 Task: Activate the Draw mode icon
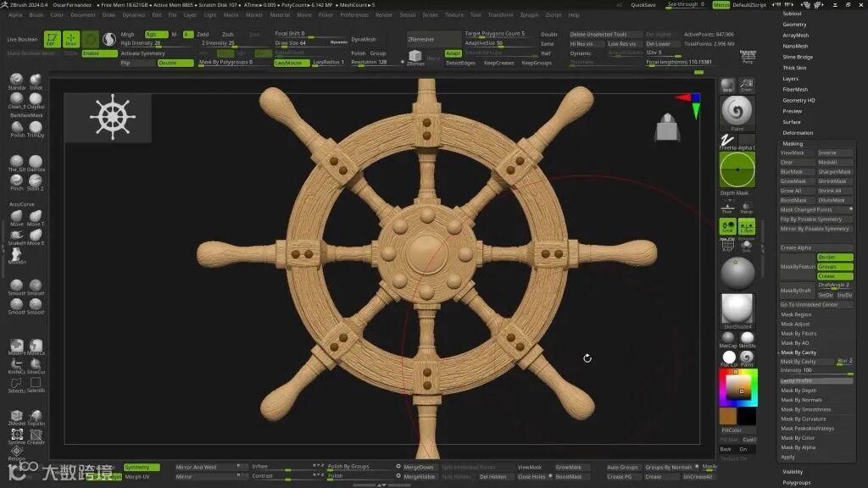click(x=71, y=39)
